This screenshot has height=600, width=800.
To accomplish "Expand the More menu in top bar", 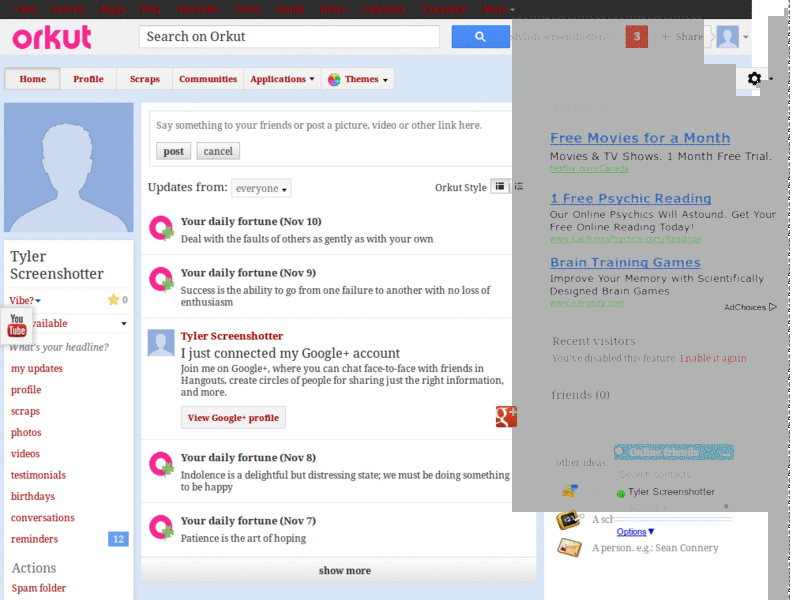I will [x=498, y=9].
